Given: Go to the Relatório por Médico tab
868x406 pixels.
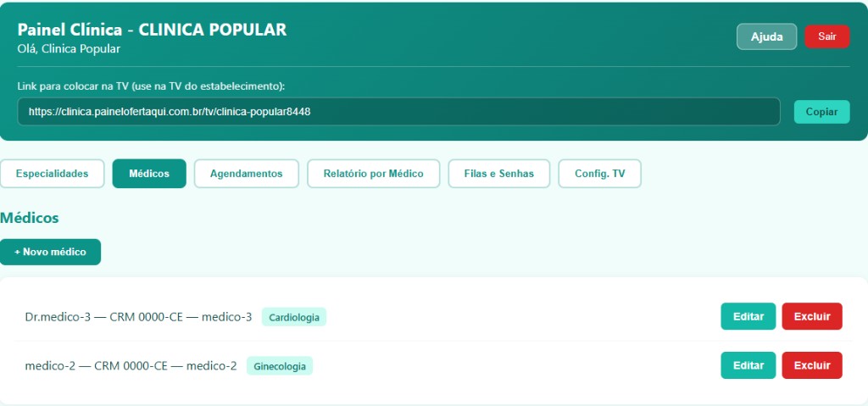Looking at the screenshot, I should [373, 174].
